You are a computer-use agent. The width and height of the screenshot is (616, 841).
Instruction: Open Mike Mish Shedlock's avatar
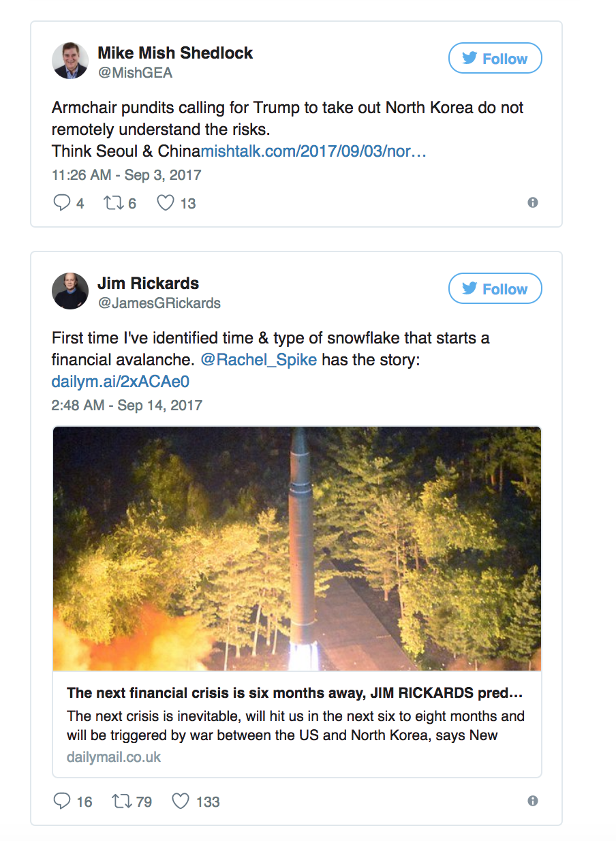[70, 61]
